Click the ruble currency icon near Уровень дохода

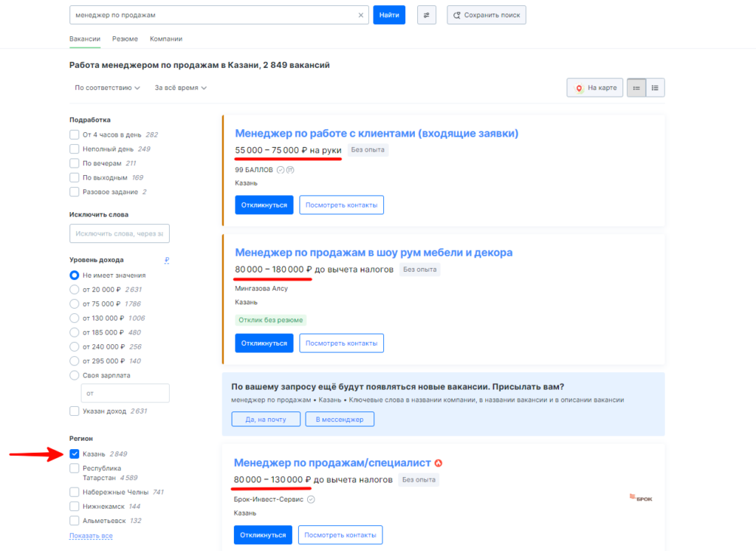[x=167, y=260]
